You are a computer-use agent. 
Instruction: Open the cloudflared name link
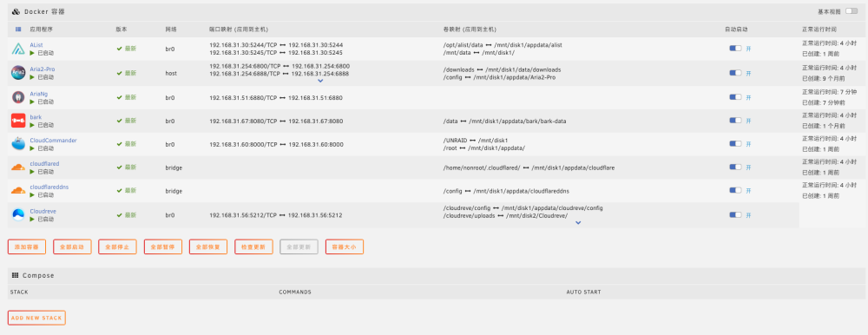(x=44, y=164)
